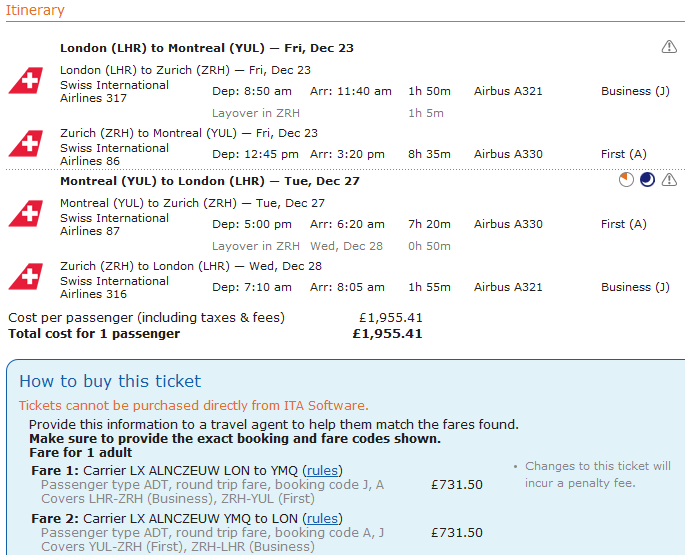Click the Swiss logo beside flight 87
The height and width of the screenshot is (555, 685).
[25, 214]
